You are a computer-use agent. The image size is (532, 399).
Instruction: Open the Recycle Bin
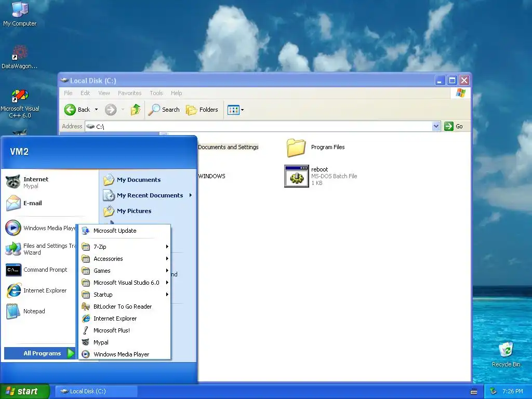(506, 354)
